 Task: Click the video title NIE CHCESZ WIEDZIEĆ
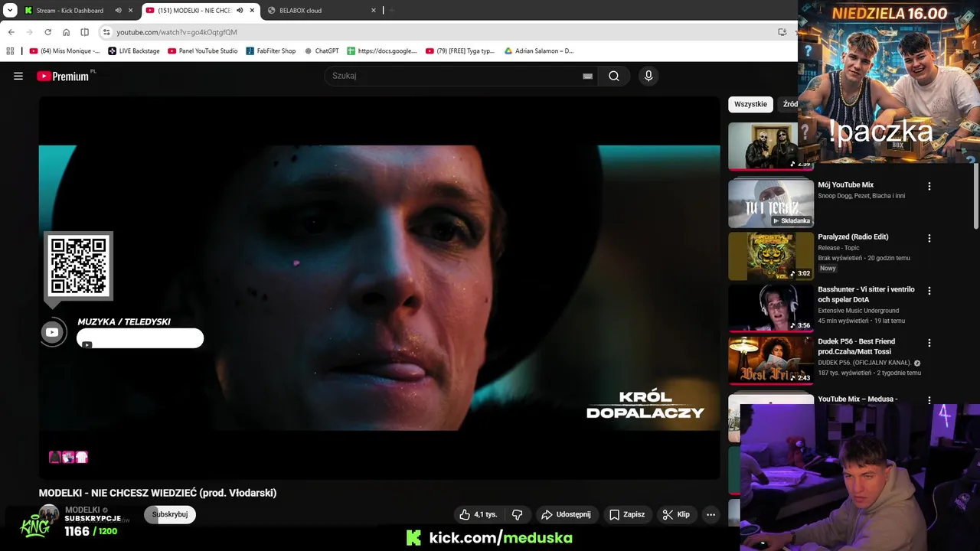[158, 493]
